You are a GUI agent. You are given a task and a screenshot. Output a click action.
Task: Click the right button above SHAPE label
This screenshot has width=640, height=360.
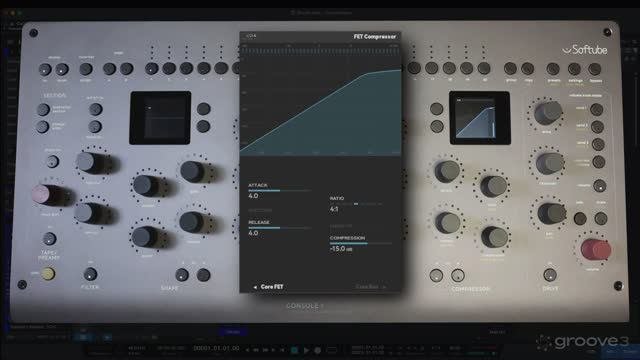(203, 275)
